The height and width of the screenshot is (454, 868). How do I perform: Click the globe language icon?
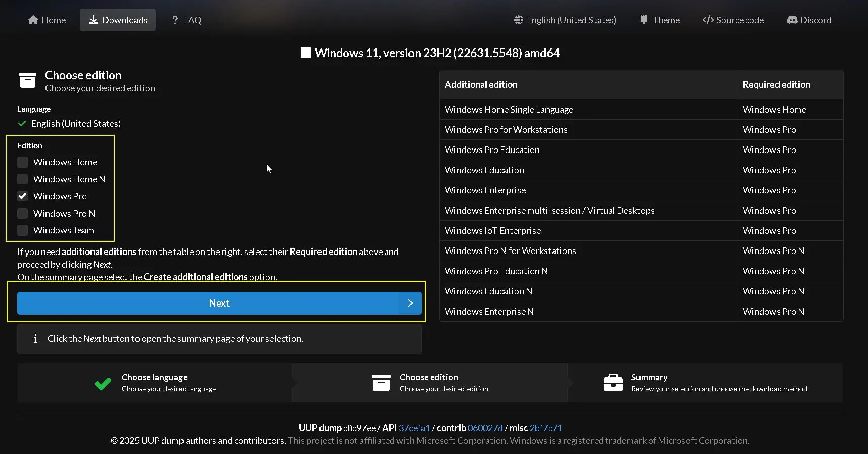(x=519, y=20)
